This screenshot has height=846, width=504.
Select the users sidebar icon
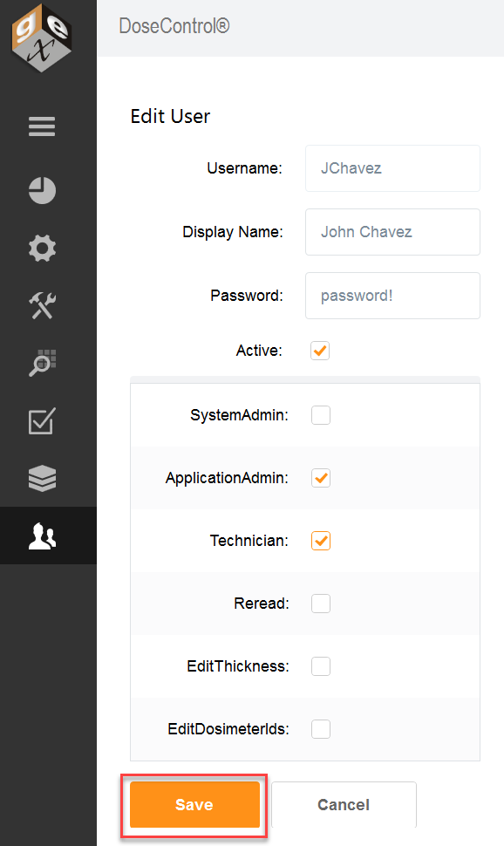pyautogui.click(x=42, y=536)
